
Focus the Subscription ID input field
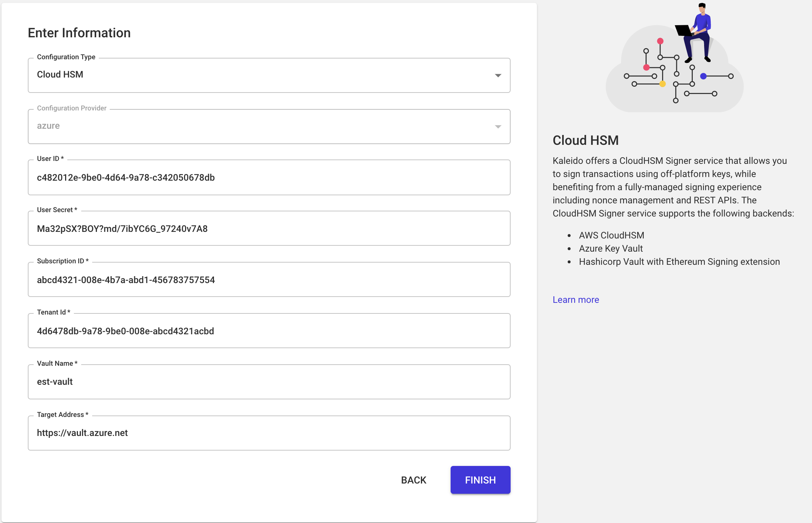[x=269, y=280]
